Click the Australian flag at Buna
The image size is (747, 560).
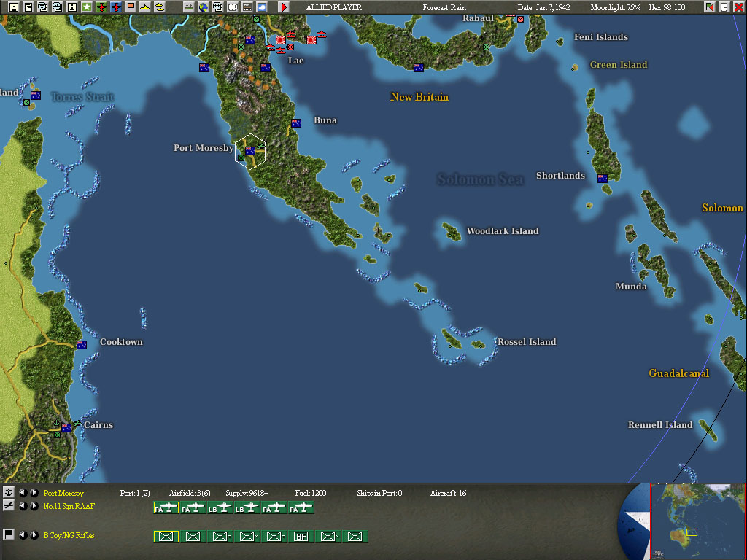pyautogui.click(x=296, y=122)
